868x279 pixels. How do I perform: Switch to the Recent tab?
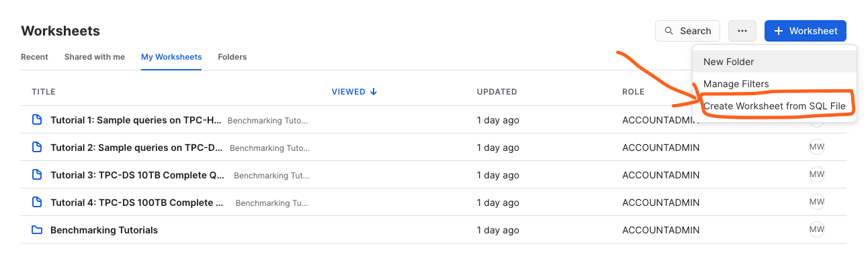34,57
